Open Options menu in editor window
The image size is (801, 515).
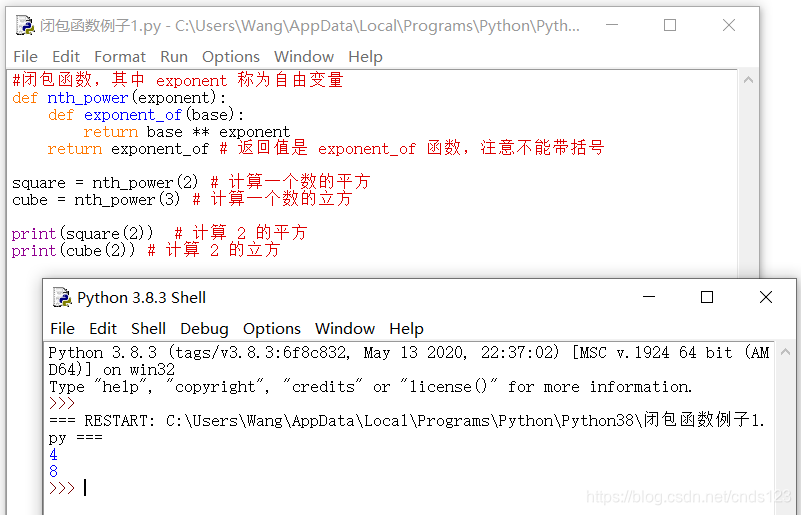coord(230,57)
